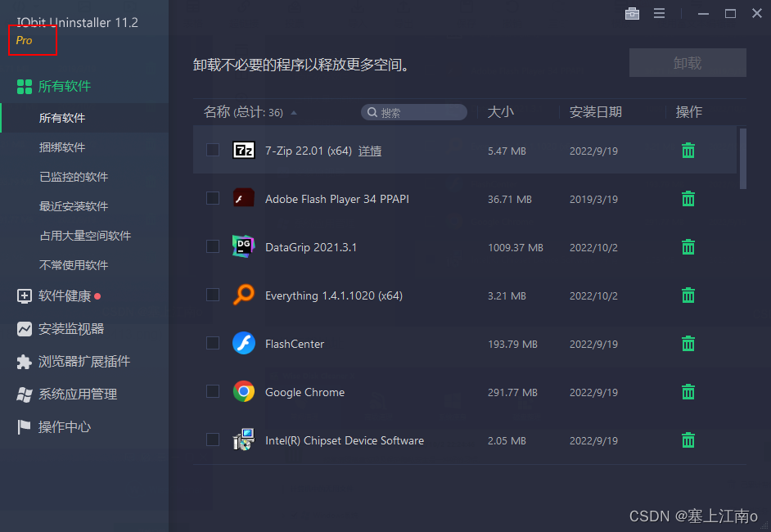Open the 详情 link for 7-Zip
771x532 pixels.
pos(370,151)
